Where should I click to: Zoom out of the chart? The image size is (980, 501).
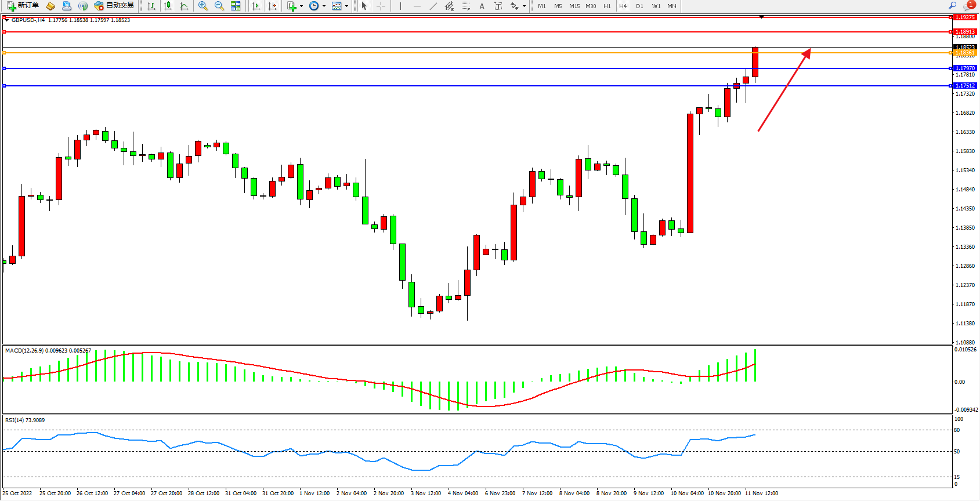pos(219,6)
